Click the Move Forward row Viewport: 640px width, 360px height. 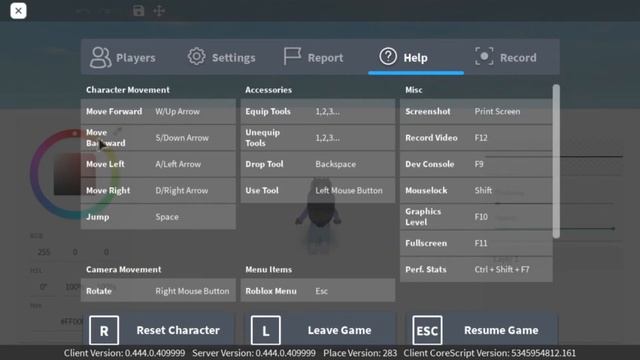pyautogui.click(x=158, y=111)
